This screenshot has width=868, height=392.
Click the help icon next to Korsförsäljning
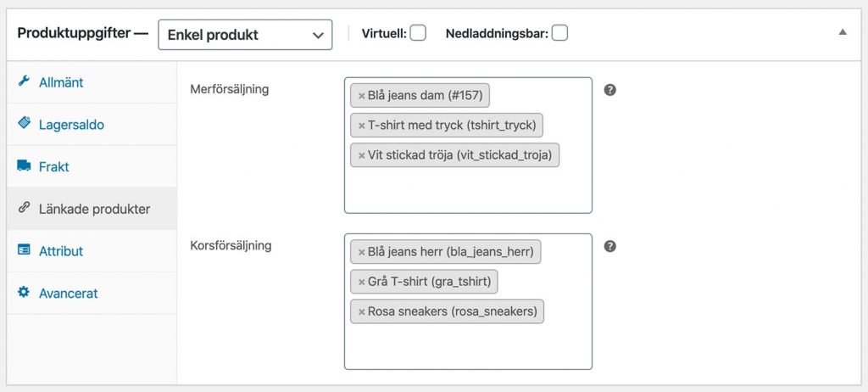coord(610,246)
